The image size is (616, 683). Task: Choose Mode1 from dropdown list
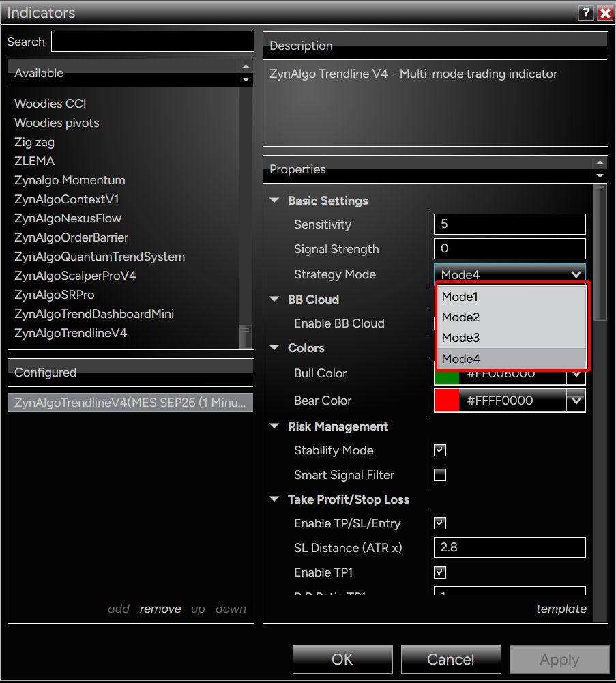pos(511,297)
